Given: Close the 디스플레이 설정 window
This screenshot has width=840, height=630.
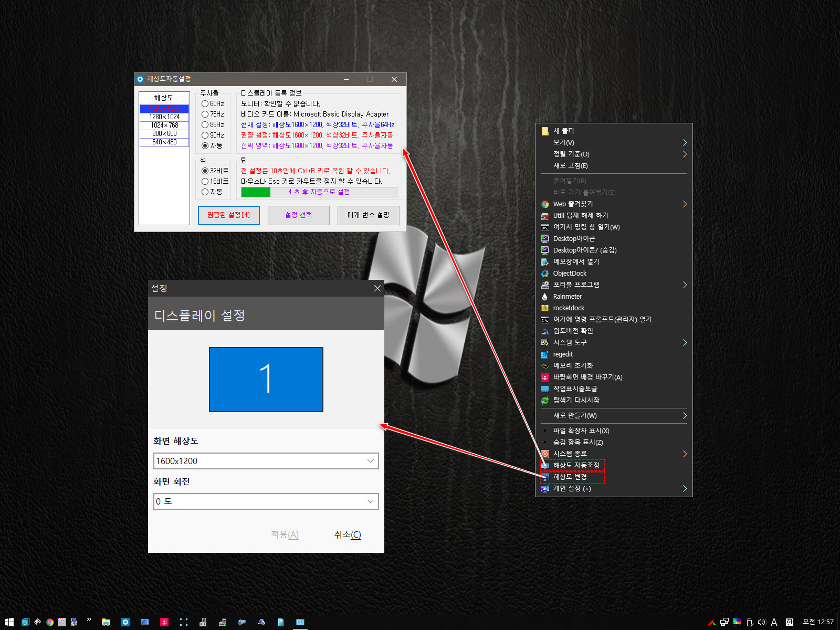Looking at the screenshot, I should [x=377, y=288].
